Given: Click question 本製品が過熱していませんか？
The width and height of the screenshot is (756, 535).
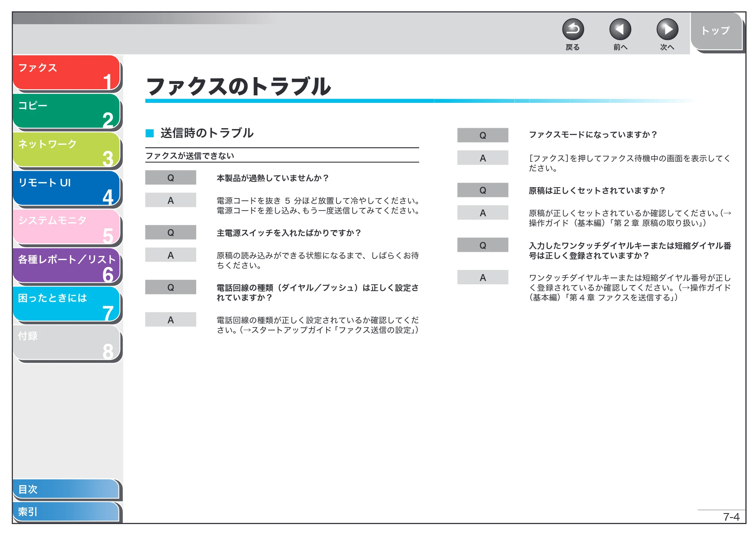Looking at the screenshot, I should pos(273,178).
